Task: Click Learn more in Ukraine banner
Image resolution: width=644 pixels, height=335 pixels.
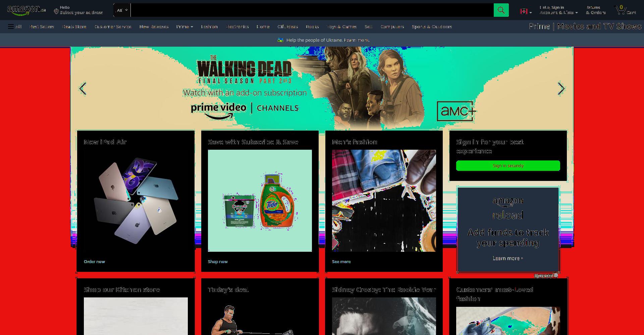Action: pos(357,40)
